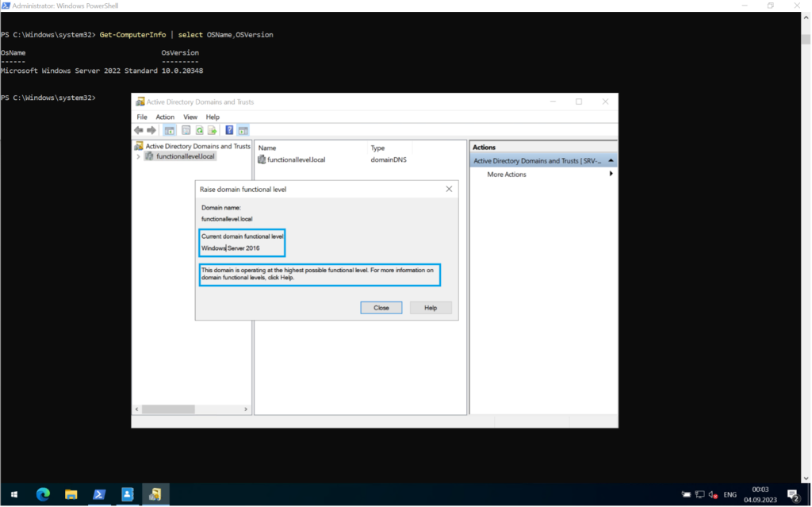Click the Back navigation arrow in the console toolbar

[x=138, y=130]
